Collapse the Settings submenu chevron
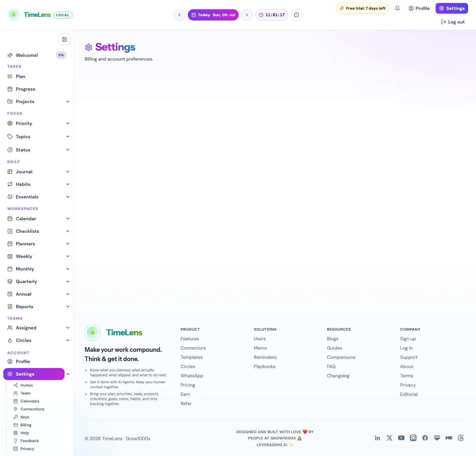The image size is (476, 456). [x=68, y=374]
